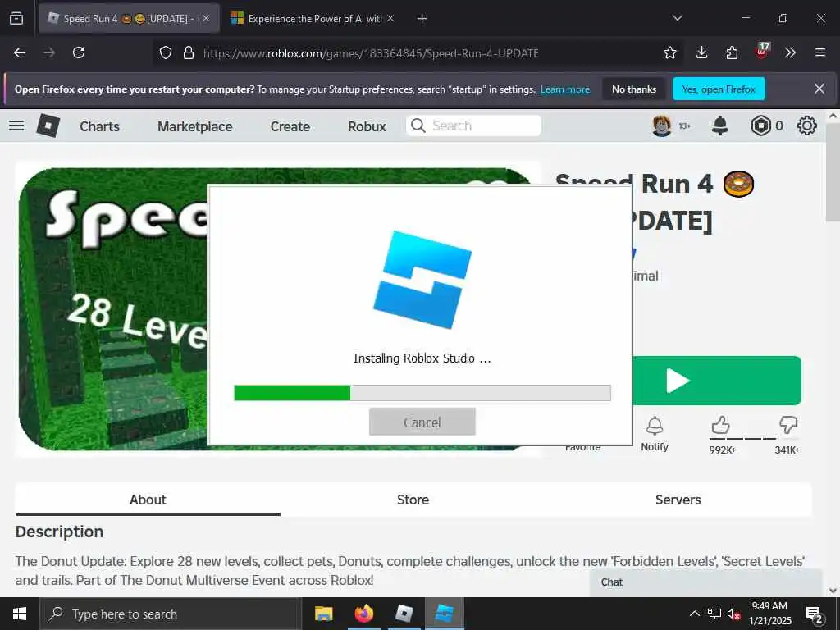Image resolution: width=840 pixels, height=630 pixels.
Task: Dismiss the startup notification bar
Action: click(x=819, y=89)
